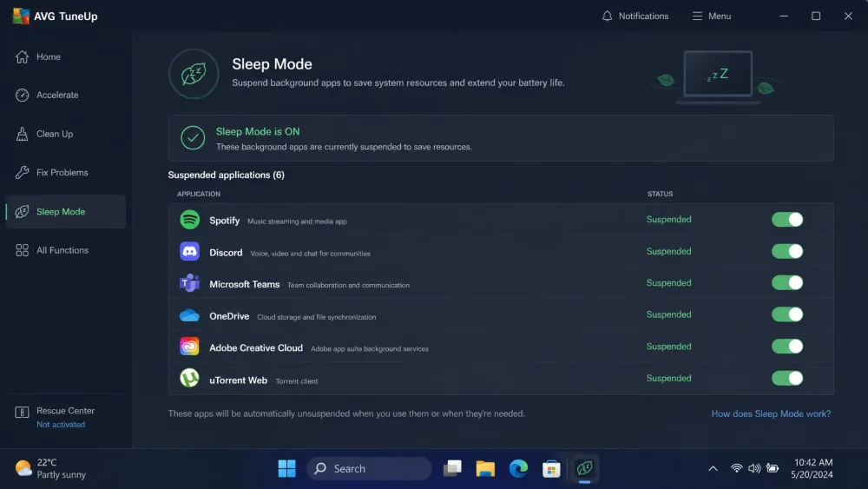
Task: Open All Functions page
Action: click(x=65, y=250)
